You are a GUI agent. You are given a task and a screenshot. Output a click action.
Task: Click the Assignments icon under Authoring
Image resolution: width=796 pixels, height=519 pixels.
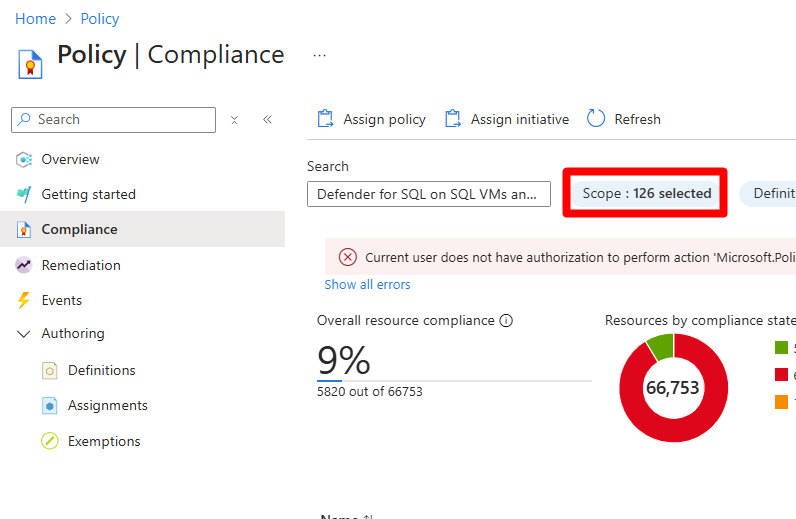click(x=50, y=406)
